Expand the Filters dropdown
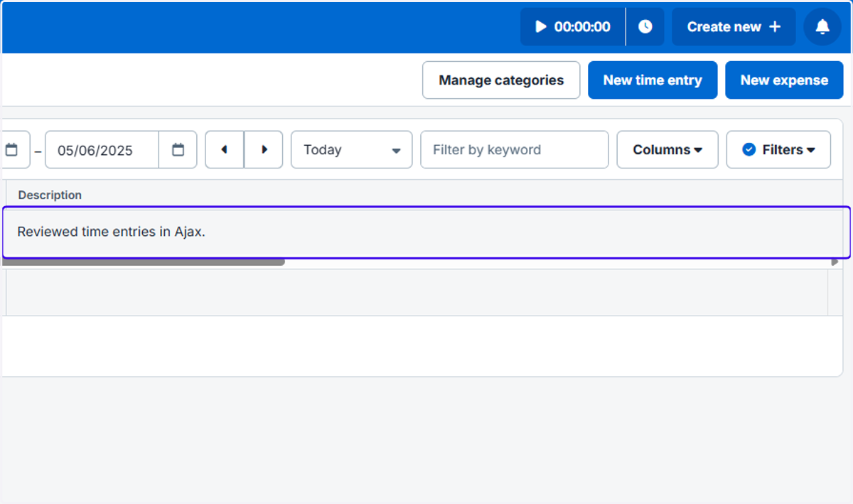The width and height of the screenshot is (853, 504). [x=778, y=150]
